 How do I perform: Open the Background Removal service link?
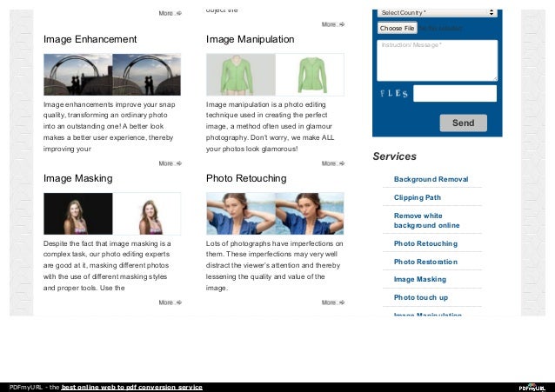[431, 179]
